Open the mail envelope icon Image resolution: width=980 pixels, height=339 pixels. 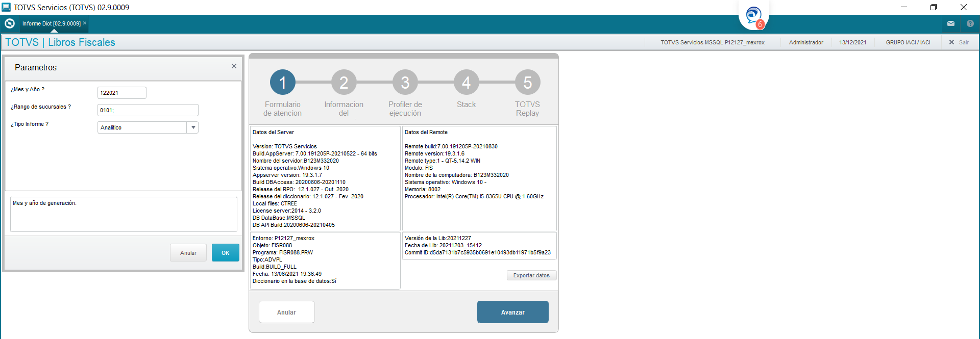click(951, 23)
